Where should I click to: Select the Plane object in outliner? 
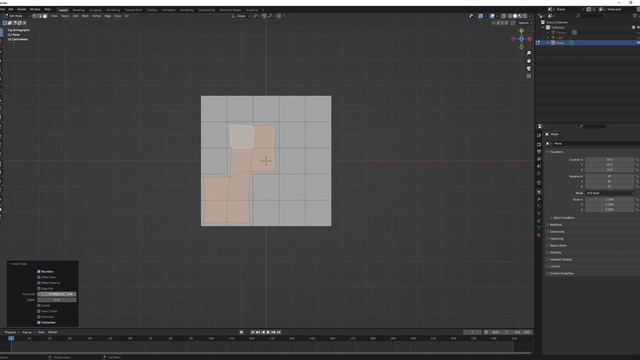point(560,42)
